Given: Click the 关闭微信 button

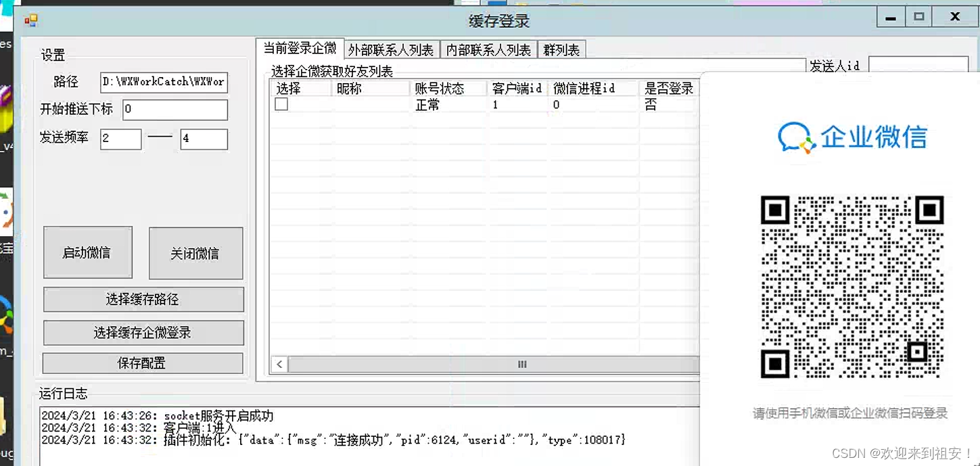Looking at the screenshot, I should coord(195,253).
